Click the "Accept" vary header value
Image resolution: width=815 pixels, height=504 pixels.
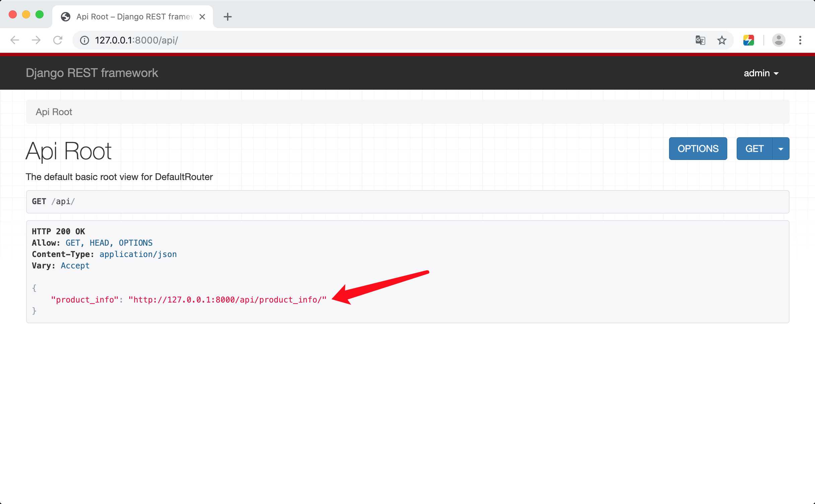click(75, 266)
